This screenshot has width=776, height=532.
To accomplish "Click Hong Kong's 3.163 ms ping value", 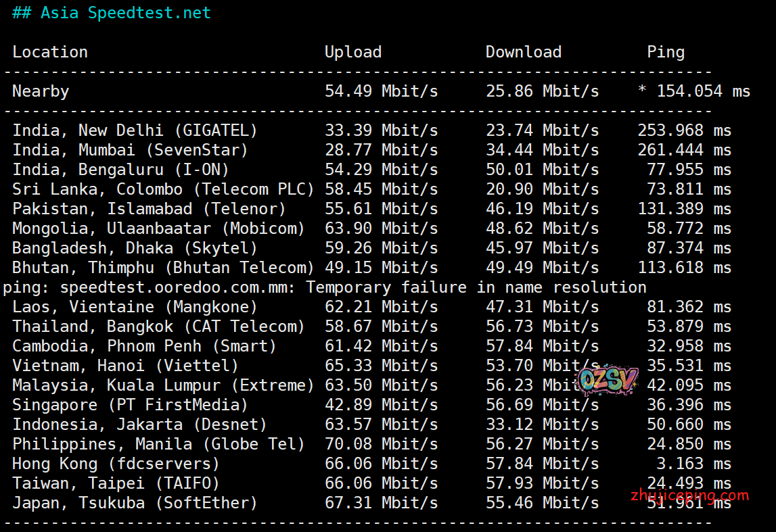I will 703,464.
